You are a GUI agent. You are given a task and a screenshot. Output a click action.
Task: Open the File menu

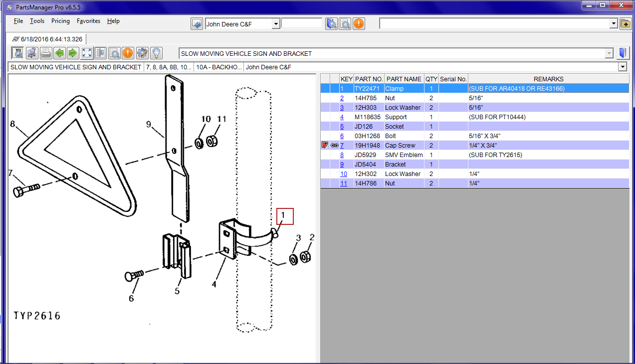(18, 21)
